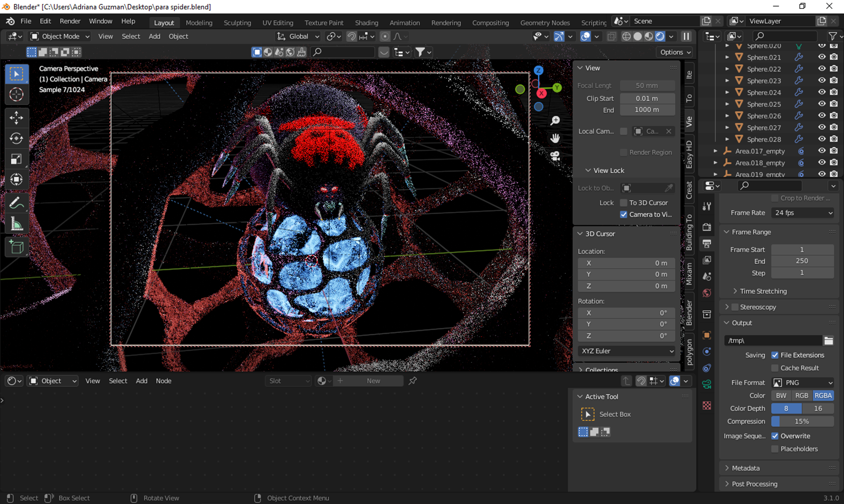
Task: Toggle Area.017_empty visibility eye
Action: tap(822, 150)
